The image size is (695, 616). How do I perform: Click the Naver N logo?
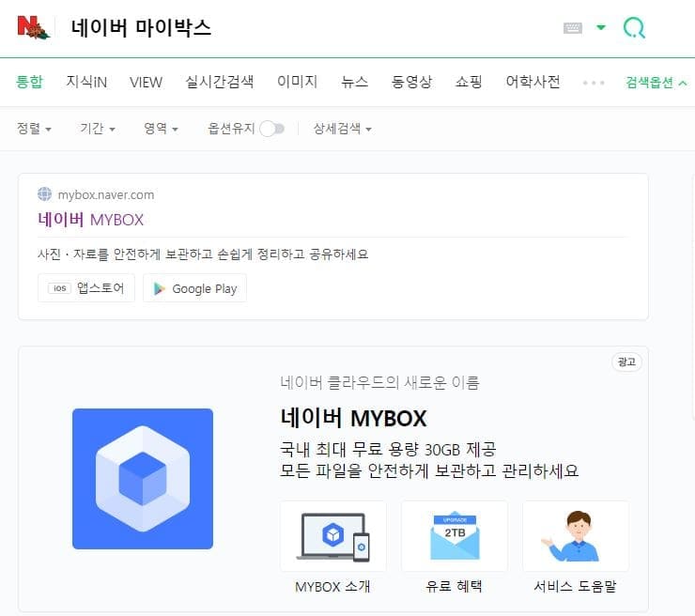(33, 27)
